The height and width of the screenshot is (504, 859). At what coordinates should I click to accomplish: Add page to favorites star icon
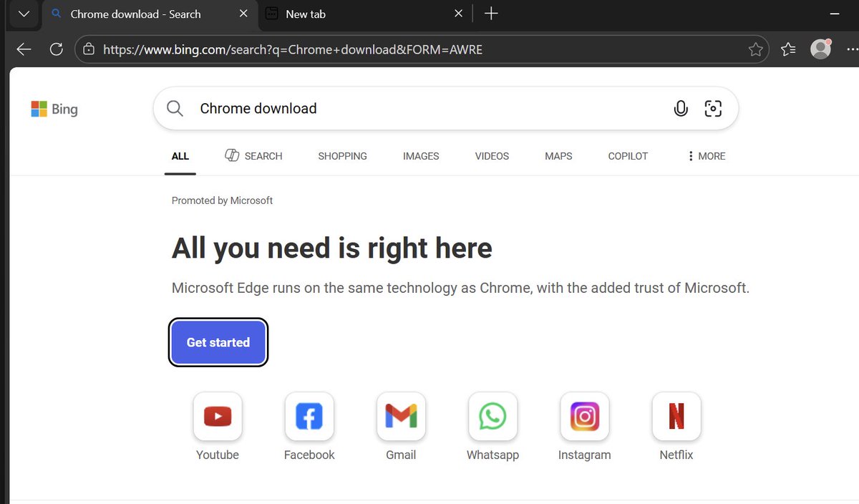tap(755, 49)
